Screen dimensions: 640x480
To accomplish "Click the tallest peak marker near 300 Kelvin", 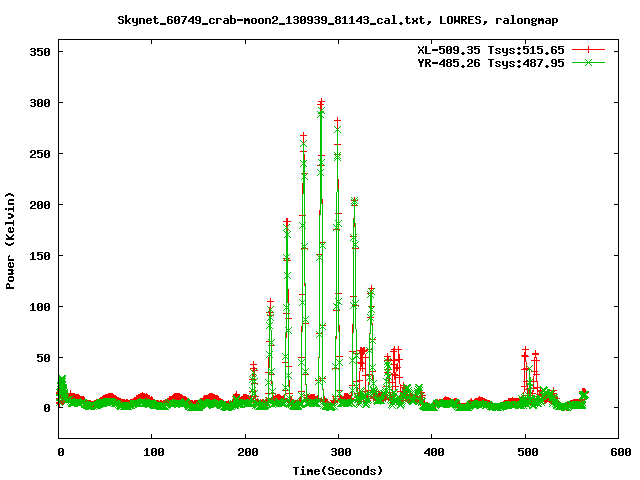I will (322, 102).
